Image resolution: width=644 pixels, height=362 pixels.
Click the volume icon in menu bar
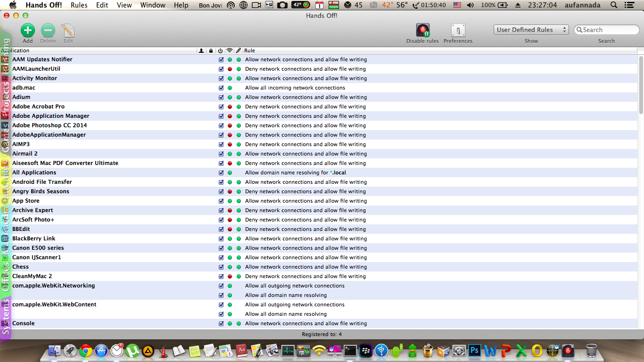point(471,5)
